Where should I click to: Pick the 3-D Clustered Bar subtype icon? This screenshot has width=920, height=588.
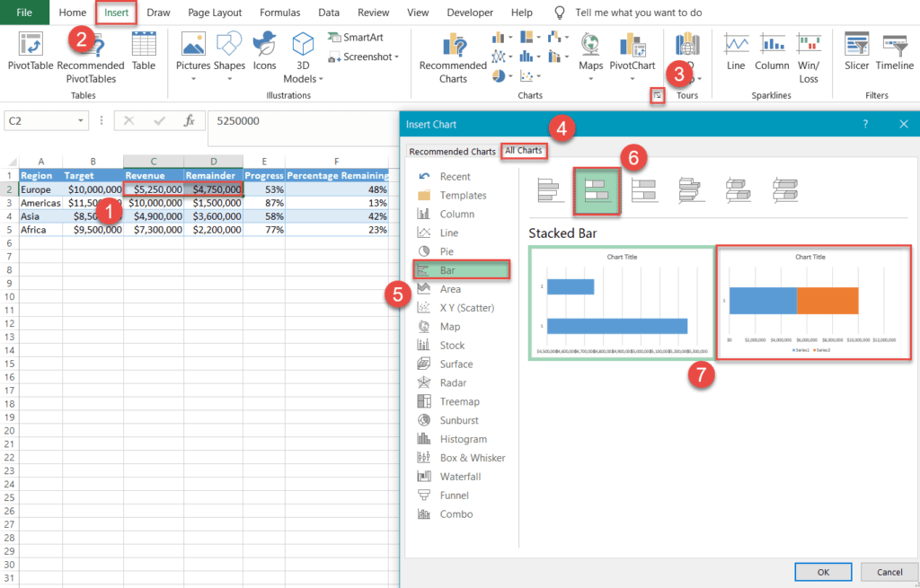pos(691,190)
